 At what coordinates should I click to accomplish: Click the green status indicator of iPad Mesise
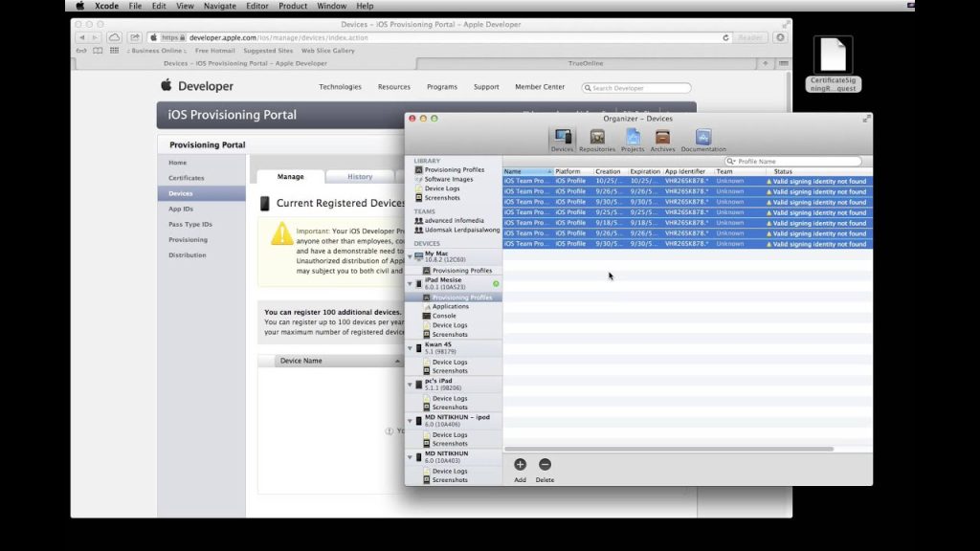496,283
